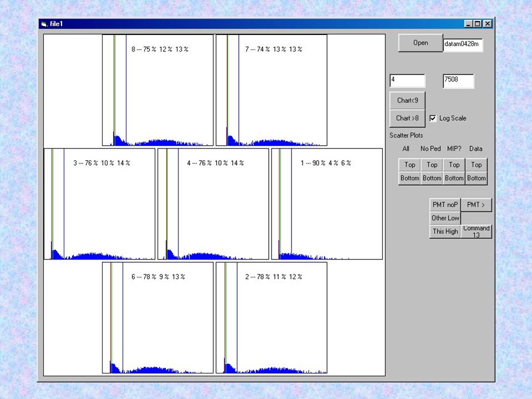Select histogram chart 7 (74% 13% 13%)
The width and height of the screenshot is (532, 399).
272,90
